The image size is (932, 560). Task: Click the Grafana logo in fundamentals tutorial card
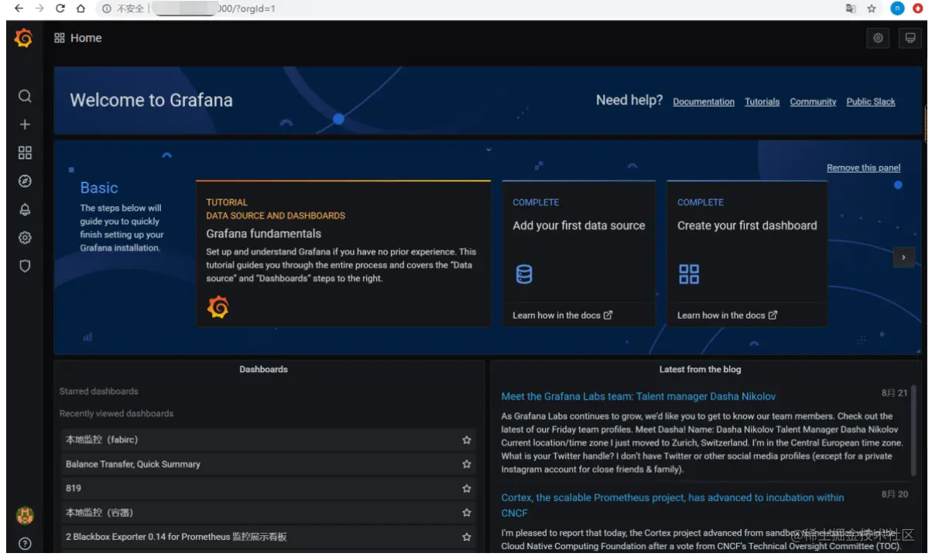coord(218,307)
